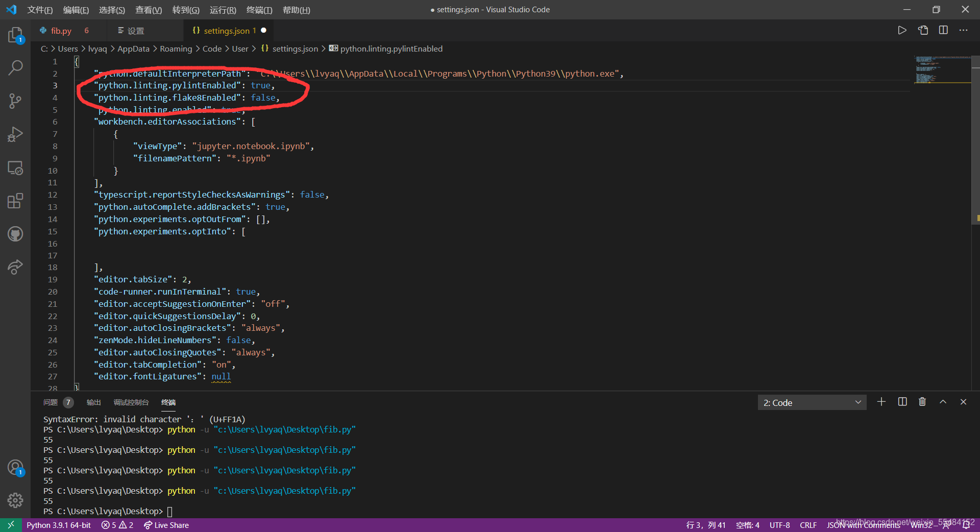The height and width of the screenshot is (532, 980).
Task: Click the editor minimap
Action: (942, 69)
